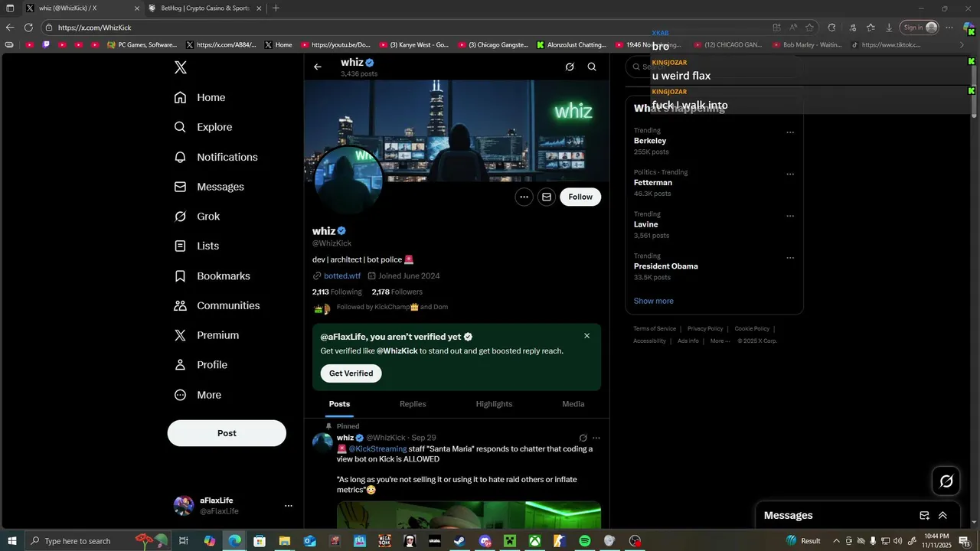
Task: Click Show more under trends
Action: point(654,301)
